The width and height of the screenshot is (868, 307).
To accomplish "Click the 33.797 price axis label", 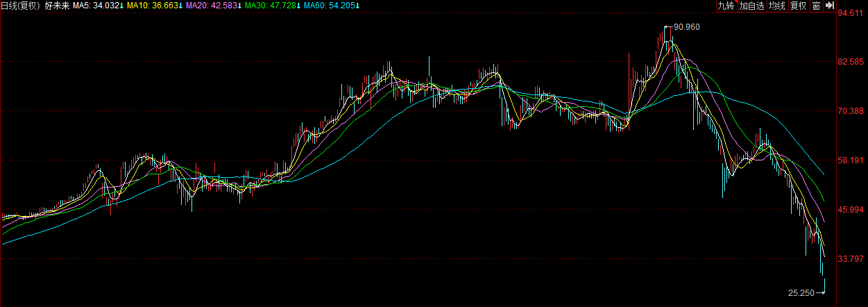I will coord(851,258).
